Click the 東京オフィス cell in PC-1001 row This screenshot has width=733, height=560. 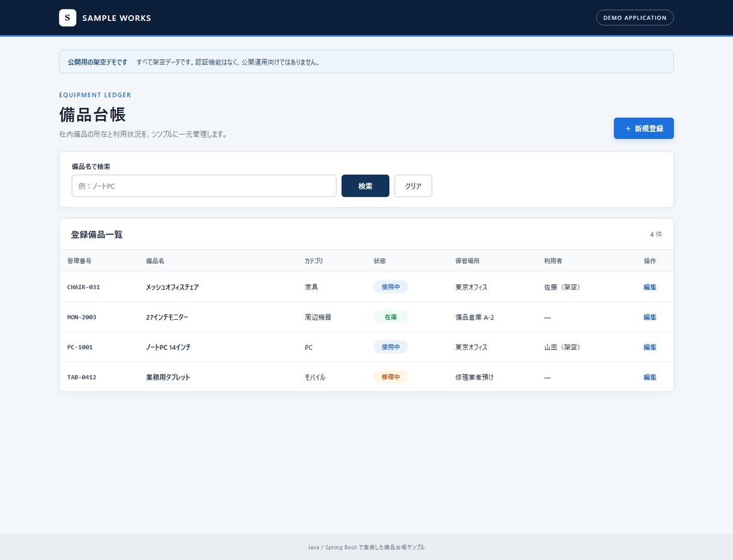[x=472, y=347]
